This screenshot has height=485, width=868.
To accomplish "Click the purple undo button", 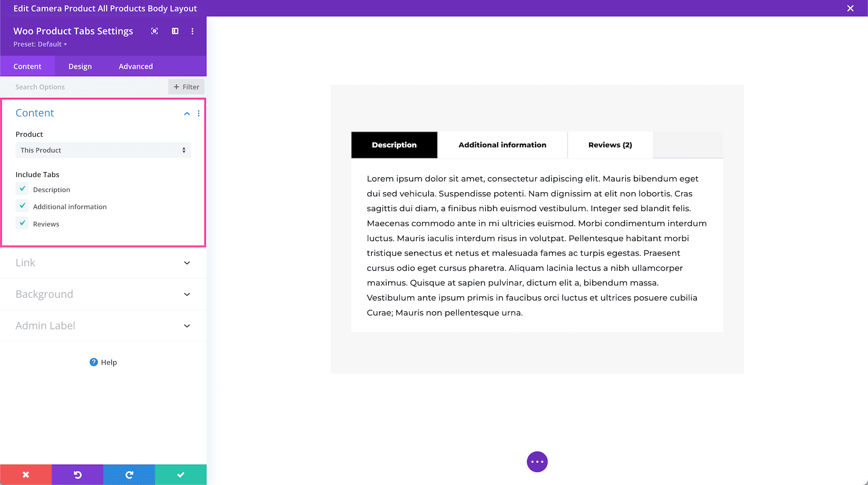I will coord(78,474).
